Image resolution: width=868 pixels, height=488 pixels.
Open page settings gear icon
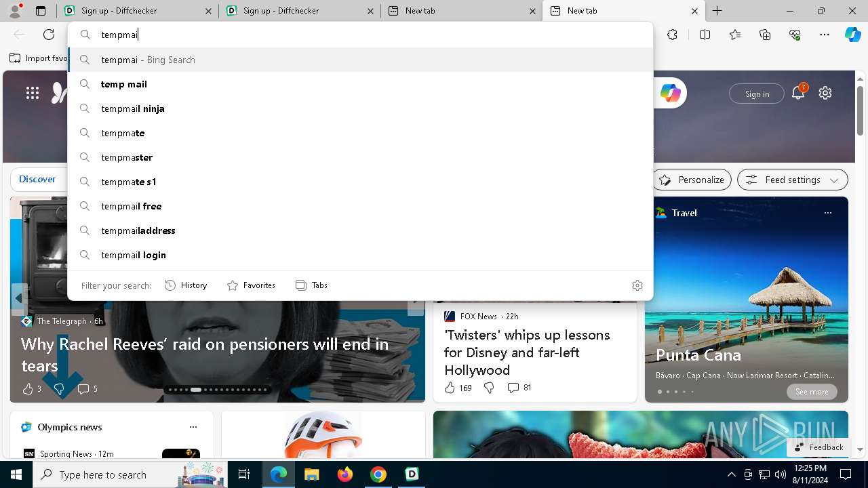pos(825,94)
